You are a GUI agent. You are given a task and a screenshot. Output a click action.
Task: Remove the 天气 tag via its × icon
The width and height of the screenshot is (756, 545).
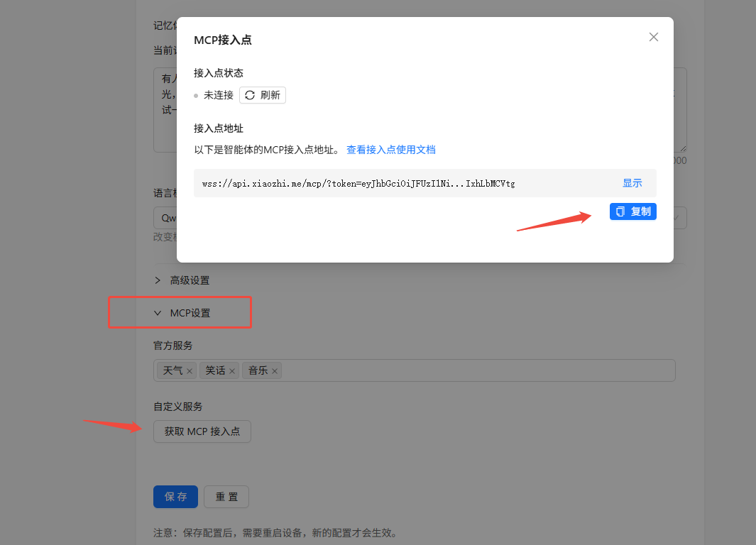click(x=189, y=370)
